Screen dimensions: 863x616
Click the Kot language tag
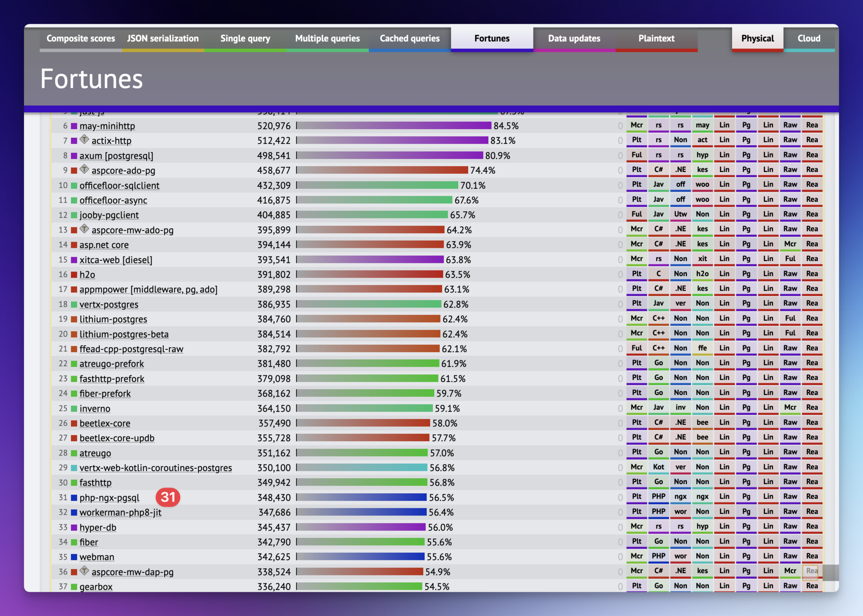[659, 467]
